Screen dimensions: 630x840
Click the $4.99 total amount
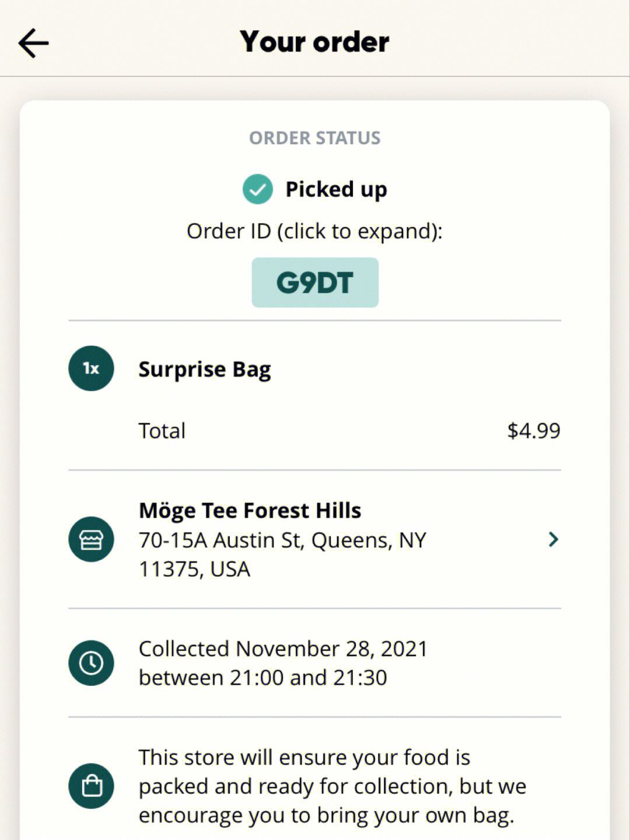[x=534, y=431]
